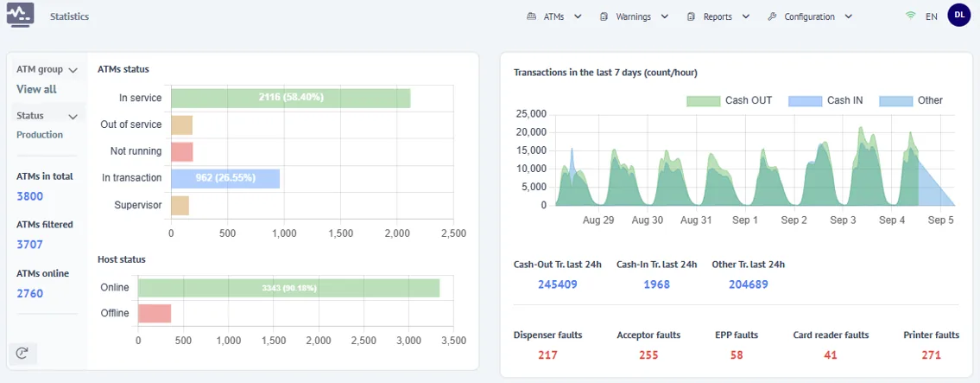Screen dimensions: 980x383
Task: Click the refresh icon in sidebar
Action: point(22,354)
